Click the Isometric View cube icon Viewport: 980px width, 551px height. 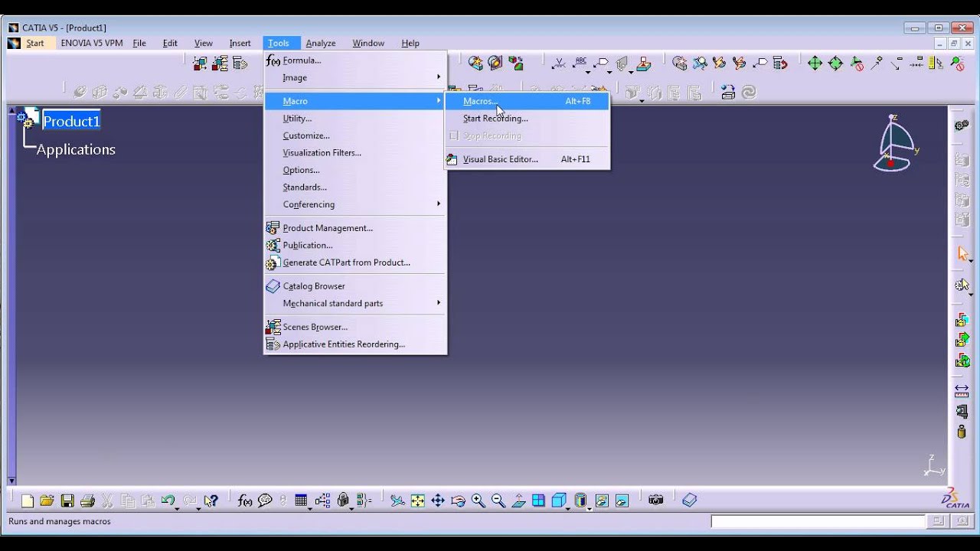pos(560,500)
